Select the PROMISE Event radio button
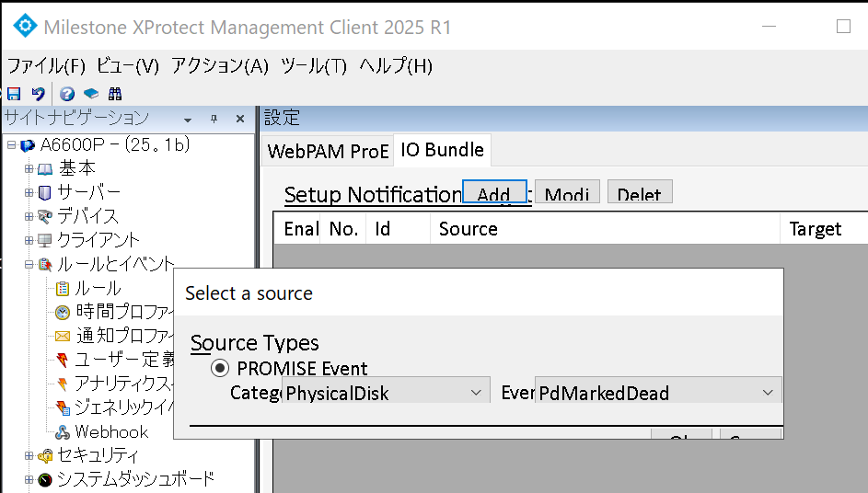868x493 pixels. [220, 368]
